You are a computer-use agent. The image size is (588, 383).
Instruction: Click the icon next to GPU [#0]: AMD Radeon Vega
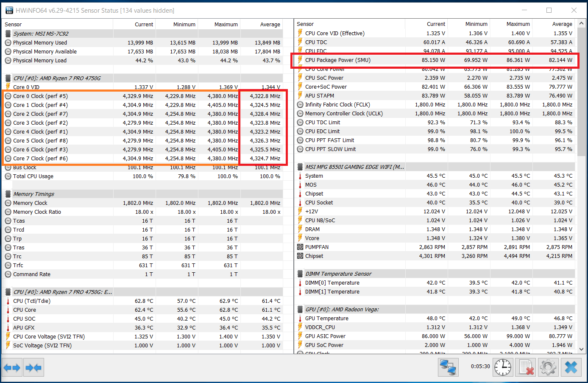click(300, 309)
